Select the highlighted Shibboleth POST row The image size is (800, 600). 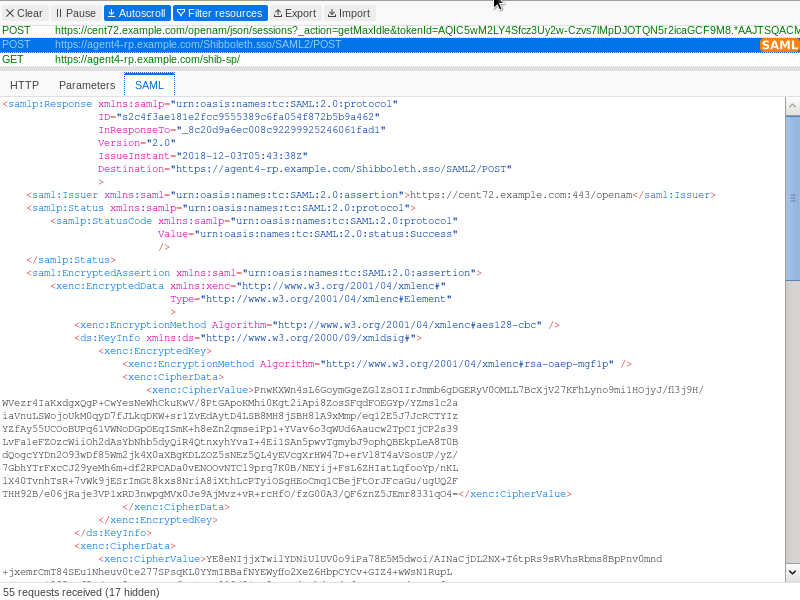click(x=250, y=44)
